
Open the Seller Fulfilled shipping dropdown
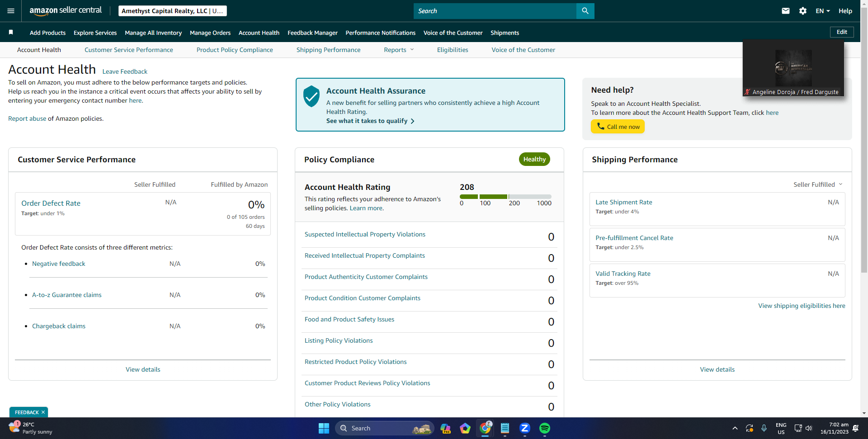point(818,184)
